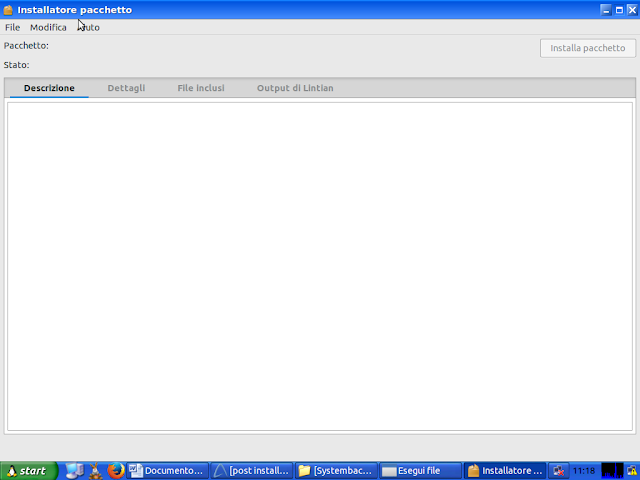640x480 pixels.
Task: Launch Firefox from the taskbar
Action: [x=116, y=471]
